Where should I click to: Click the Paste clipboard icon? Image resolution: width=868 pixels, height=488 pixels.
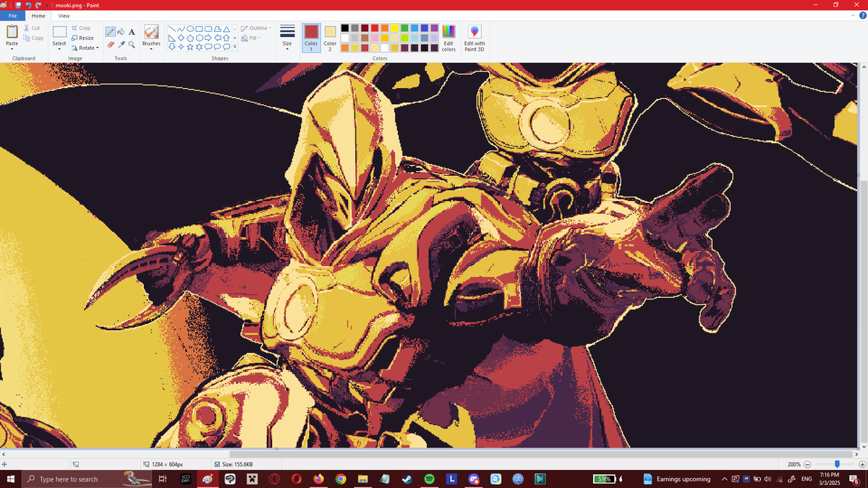[12, 32]
